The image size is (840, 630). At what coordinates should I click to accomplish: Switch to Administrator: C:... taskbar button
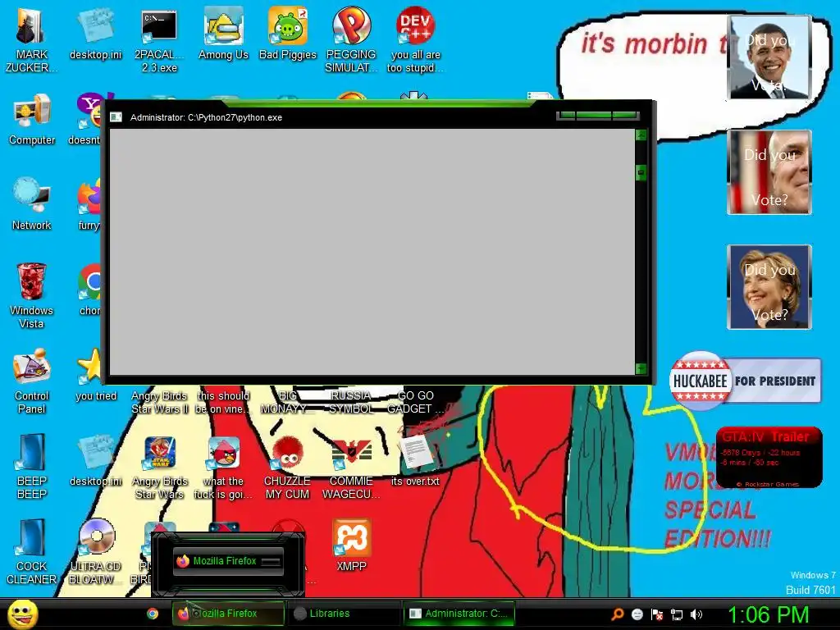tap(458, 614)
